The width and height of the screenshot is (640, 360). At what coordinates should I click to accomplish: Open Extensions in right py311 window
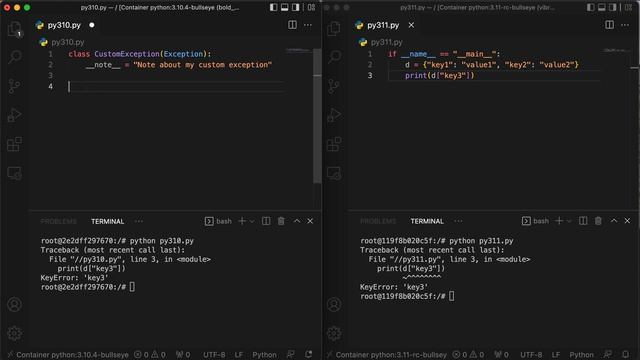[334, 144]
